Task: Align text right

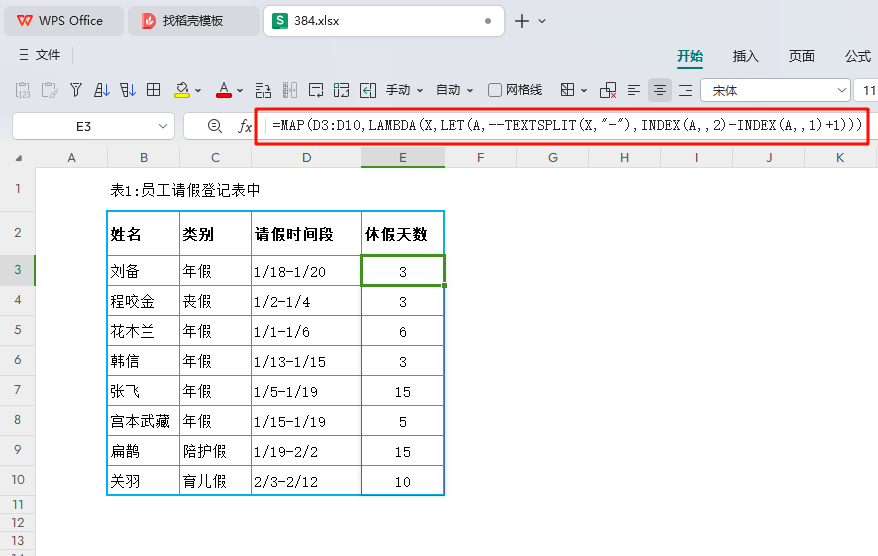Action: pos(685,90)
